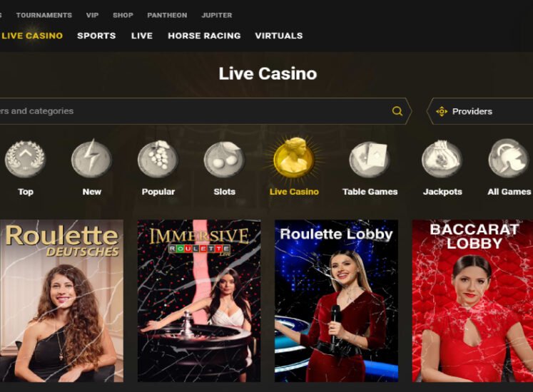Click the golden Live Casino coin icon
533x392 pixels.
(294, 157)
